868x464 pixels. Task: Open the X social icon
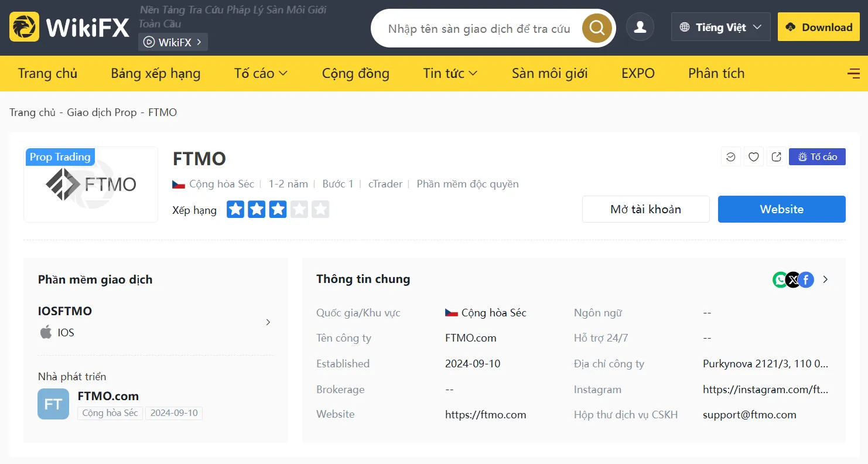(x=793, y=279)
